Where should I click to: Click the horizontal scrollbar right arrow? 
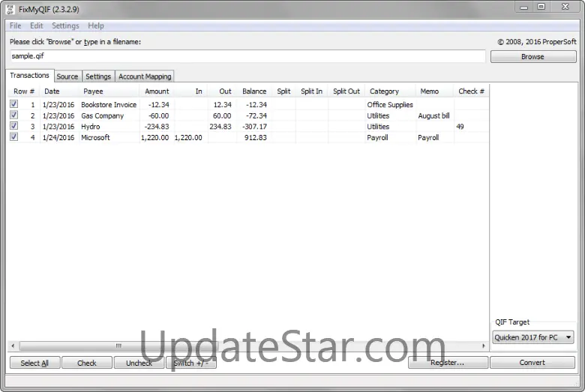[x=484, y=346]
